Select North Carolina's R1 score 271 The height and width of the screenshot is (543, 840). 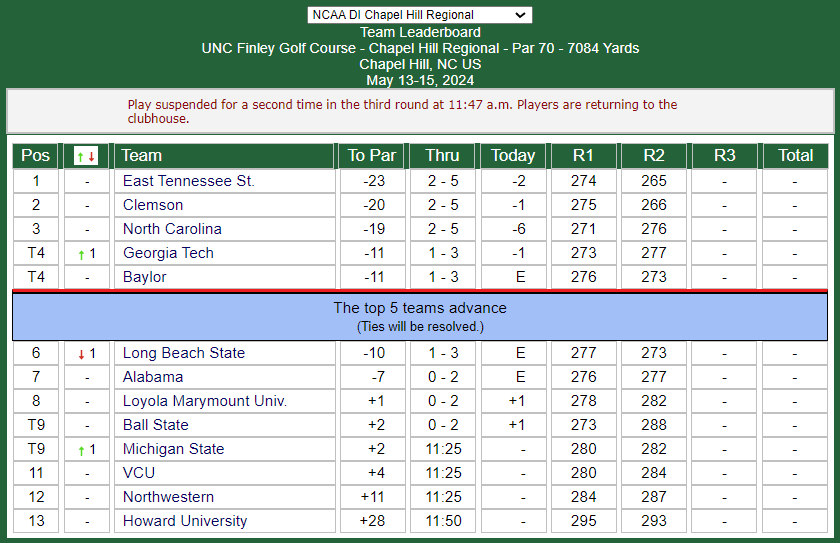(583, 229)
